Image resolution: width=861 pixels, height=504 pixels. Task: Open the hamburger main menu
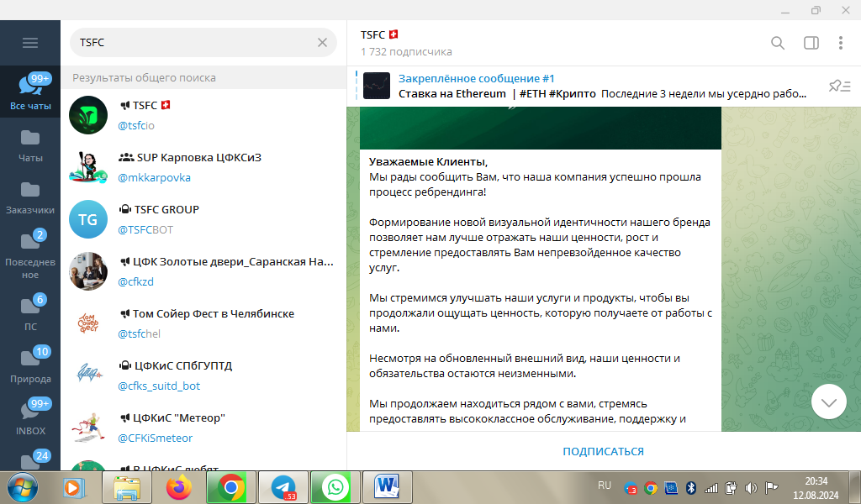pyautogui.click(x=30, y=43)
